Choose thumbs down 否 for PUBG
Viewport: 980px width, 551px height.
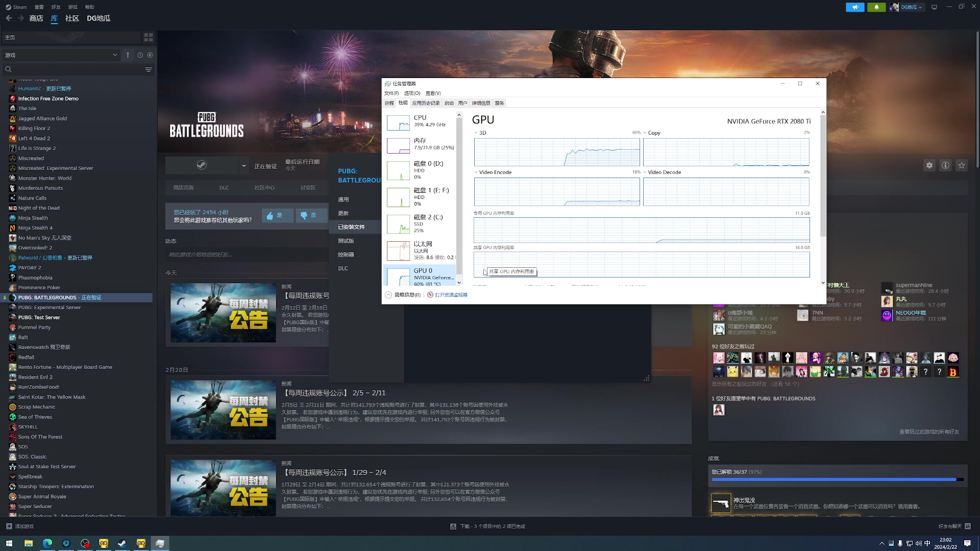coord(311,216)
